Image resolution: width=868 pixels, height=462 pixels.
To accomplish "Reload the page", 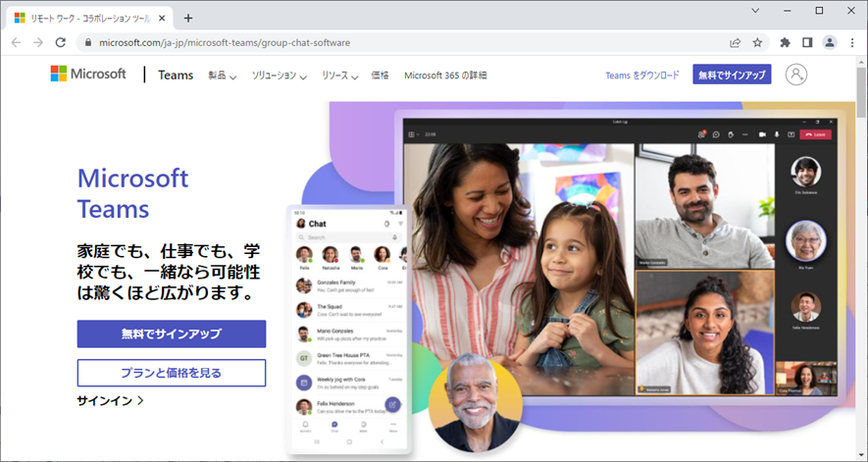I will click(61, 42).
